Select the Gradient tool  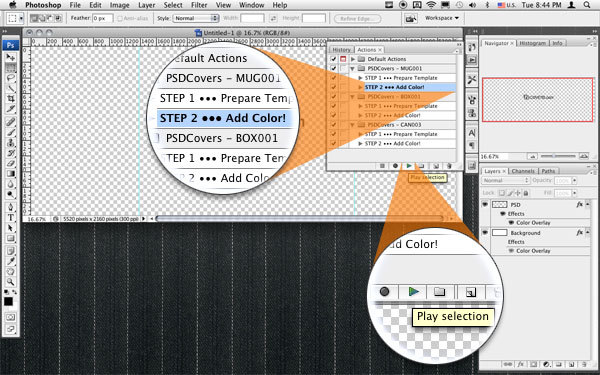[x=10, y=174]
